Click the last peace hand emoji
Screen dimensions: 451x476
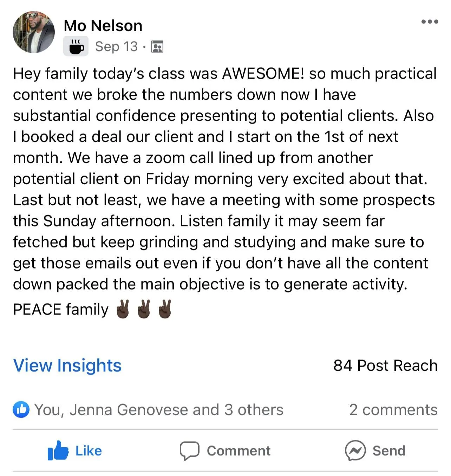[x=165, y=309]
